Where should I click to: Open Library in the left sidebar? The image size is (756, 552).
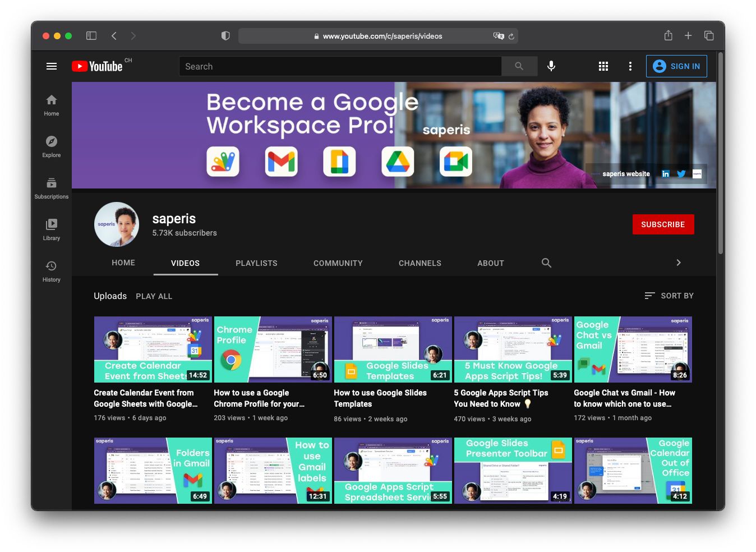click(52, 230)
